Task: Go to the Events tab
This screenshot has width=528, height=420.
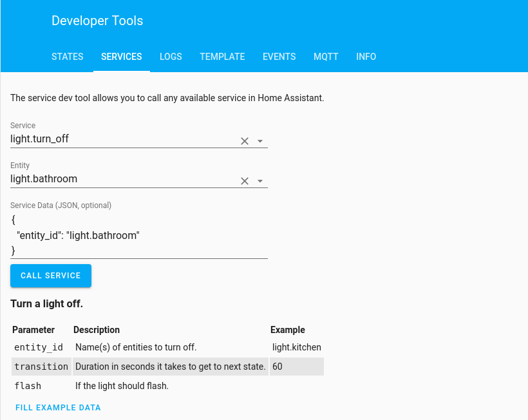Action: point(279,57)
